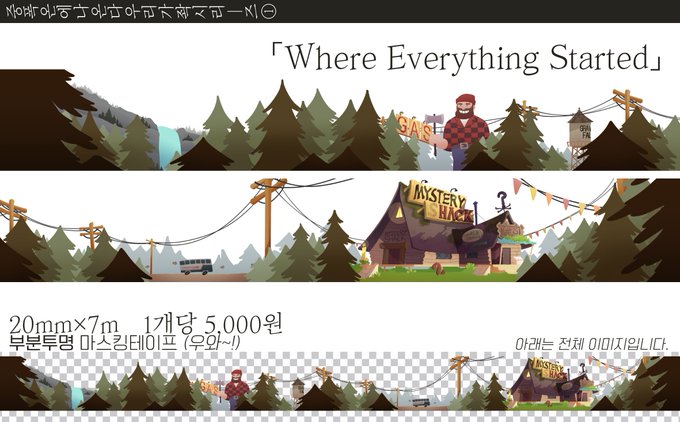This screenshot has height=422, width=680.
Task: Click the large lumberjack's red plaid shirt
Action: [466, 131]
